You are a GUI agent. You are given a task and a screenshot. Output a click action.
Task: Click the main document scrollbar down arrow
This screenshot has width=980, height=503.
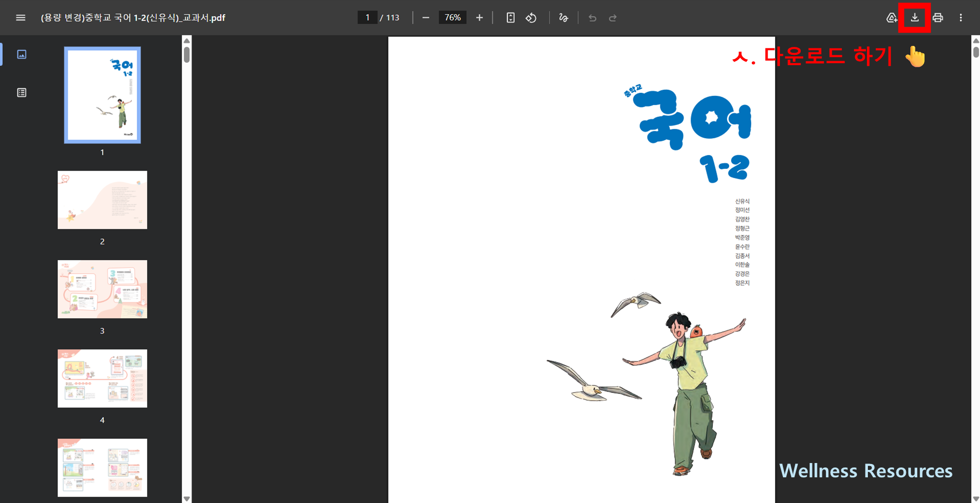976,499
